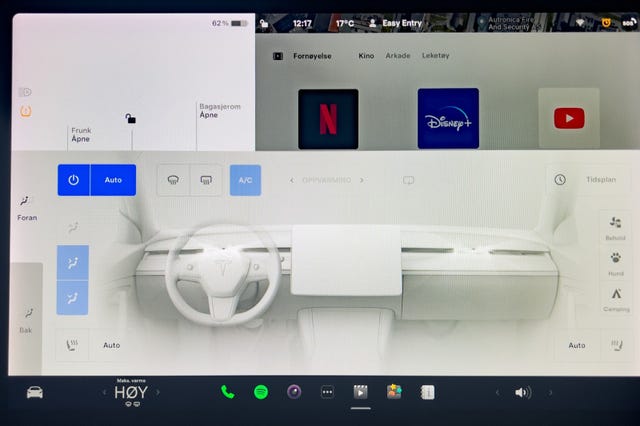640x426 pixels.
Task: Tap the SOS icon
Action: coord(628,23)
